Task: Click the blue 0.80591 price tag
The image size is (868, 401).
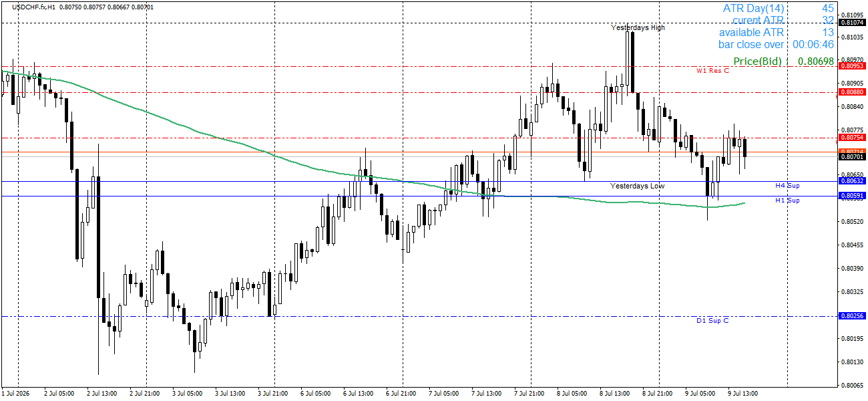Action: 852,196
